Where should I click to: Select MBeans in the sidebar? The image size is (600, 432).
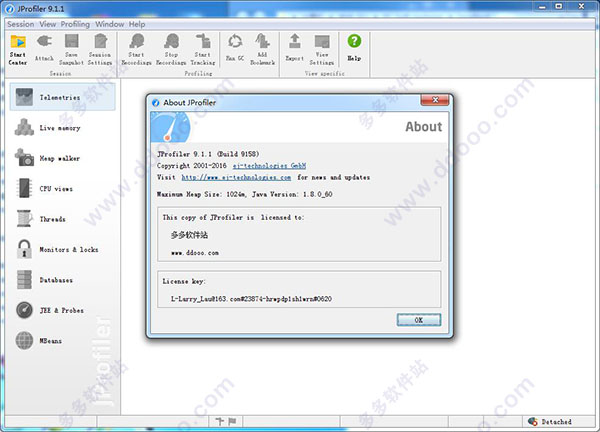(x=62, y=341)
